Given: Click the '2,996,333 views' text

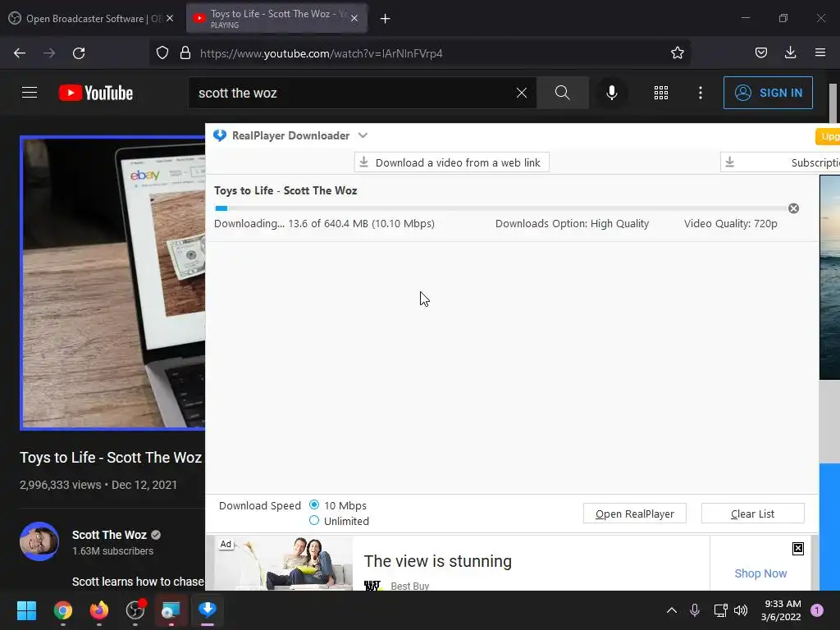Looking at the screenshot, I should coord(60,485).
